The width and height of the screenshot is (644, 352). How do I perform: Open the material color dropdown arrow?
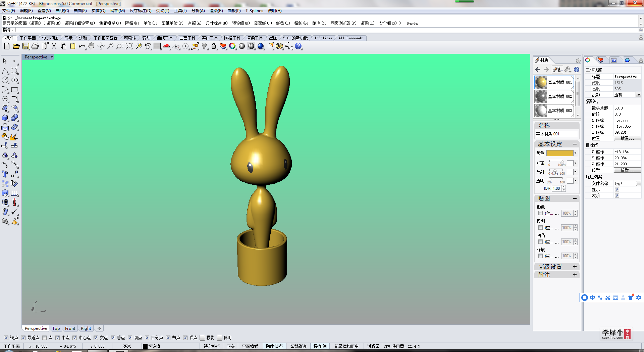[575, 153]
